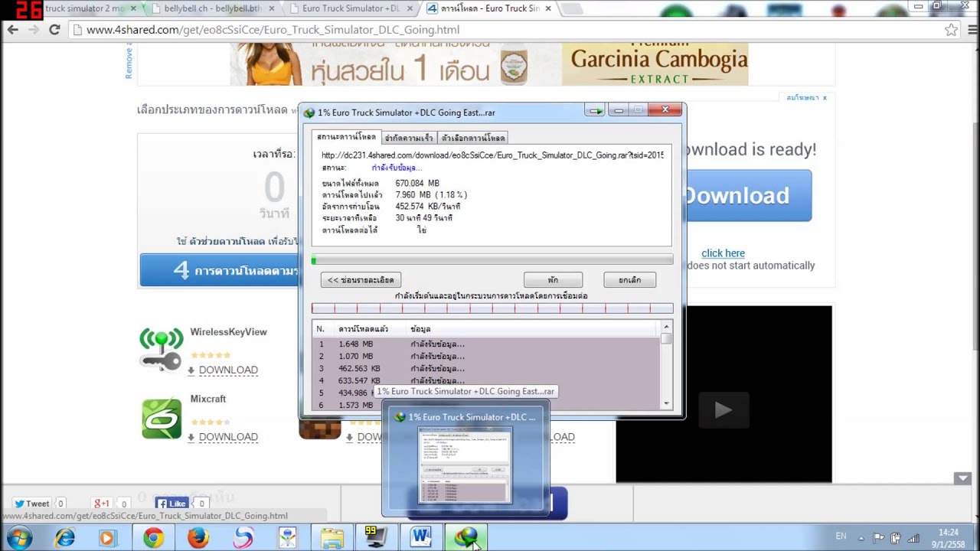Select connection row 4 with 633.547 KB
980x551 pixels.
pyautogui.click(x=487, y=381)
